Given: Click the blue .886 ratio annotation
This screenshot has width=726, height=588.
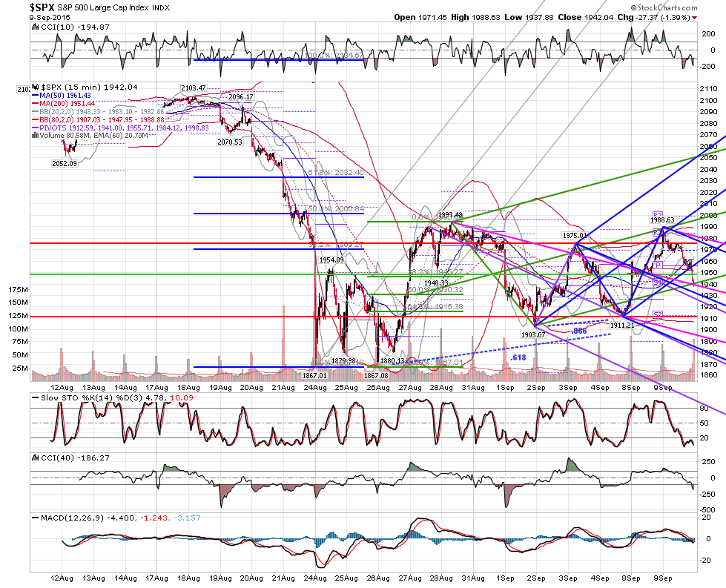Looking at the screenshot, I should (578, 331).
